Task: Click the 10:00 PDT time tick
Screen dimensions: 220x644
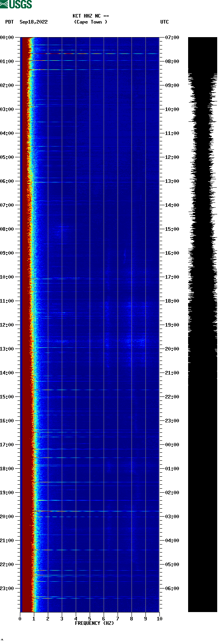Action: tap(7, 277)
